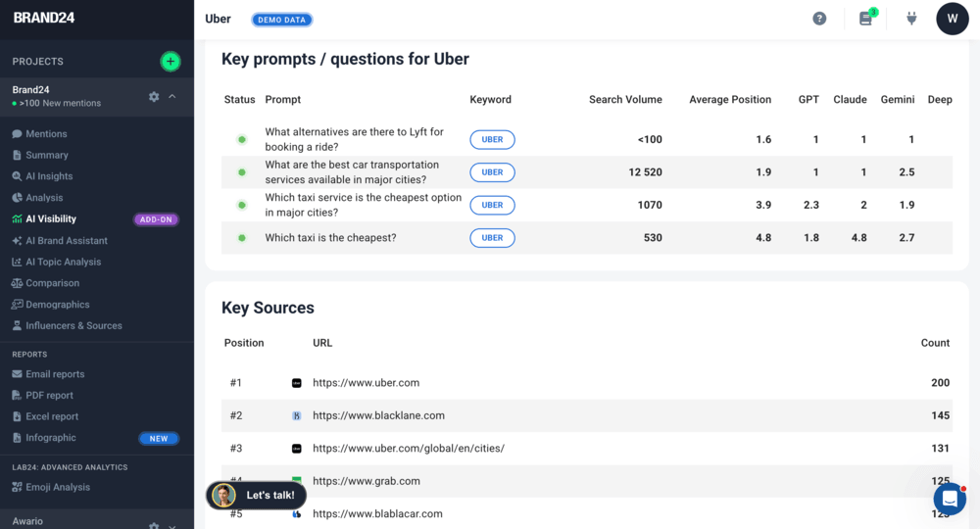Image resolution: width=980 pixels, height=529 pixels.
Task: Click the Email reports envelope icon
Action: tap(17, 374)
